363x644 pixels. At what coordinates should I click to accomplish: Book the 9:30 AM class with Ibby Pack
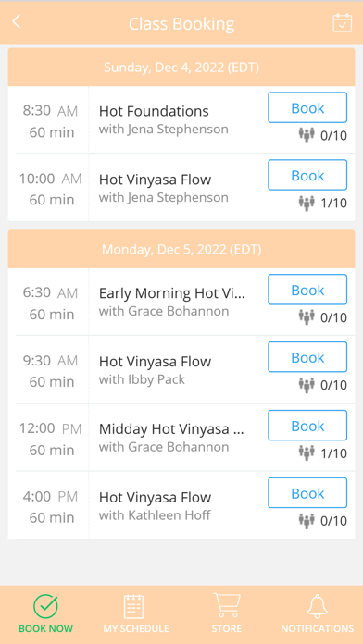click(x=307, y=357)
